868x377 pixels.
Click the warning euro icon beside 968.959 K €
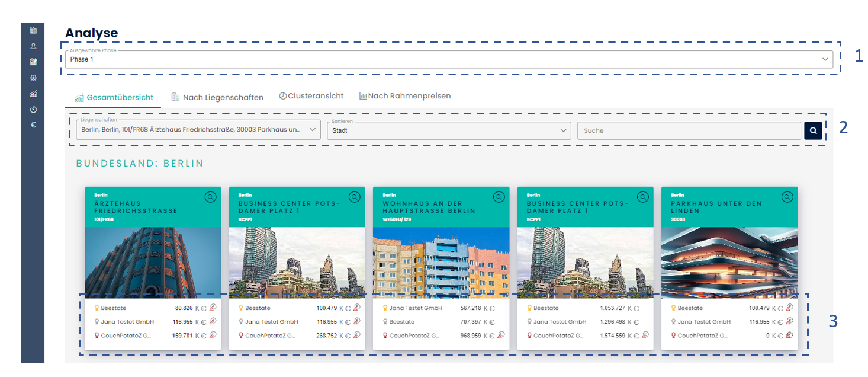click(501, 336)
